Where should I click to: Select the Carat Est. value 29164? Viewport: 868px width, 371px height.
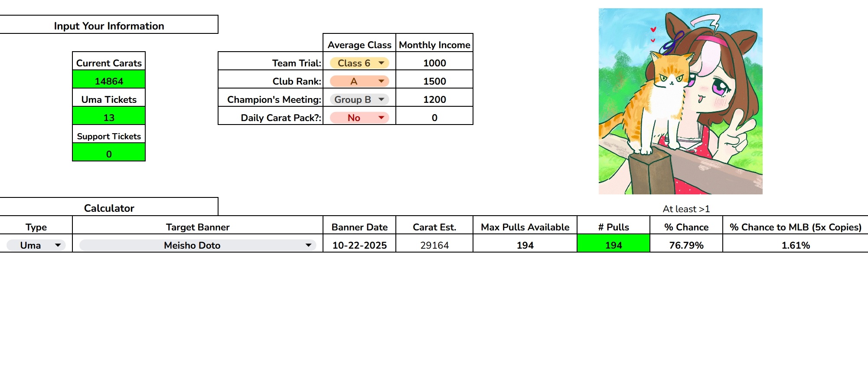point(434,245)
